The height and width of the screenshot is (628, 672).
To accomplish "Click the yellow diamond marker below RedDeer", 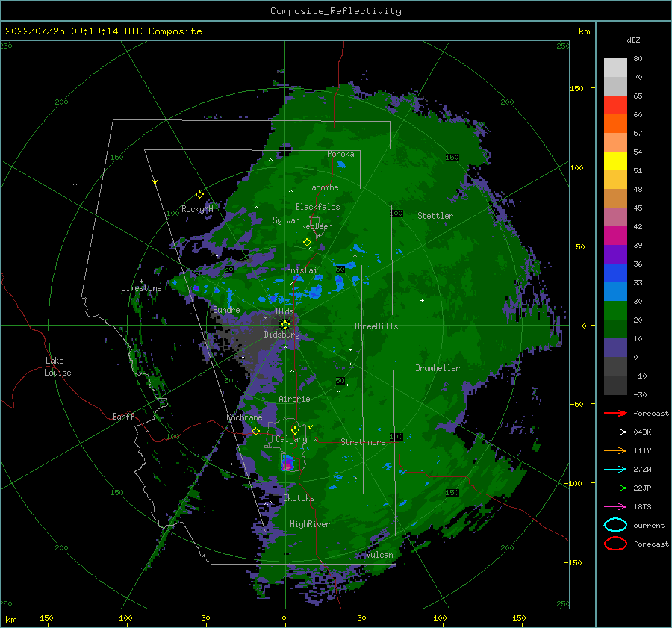I will (x=307, y=242).
